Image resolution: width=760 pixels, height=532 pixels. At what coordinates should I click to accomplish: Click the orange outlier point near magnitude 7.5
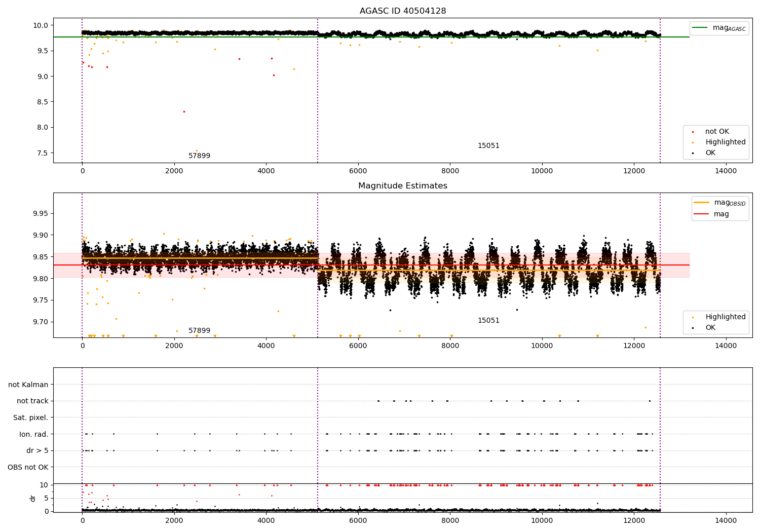(x=197, y=150)
